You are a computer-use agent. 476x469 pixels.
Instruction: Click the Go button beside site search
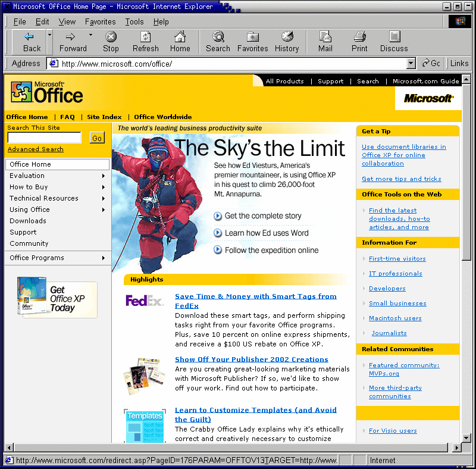pyautogui.click(x=97, y=138)
